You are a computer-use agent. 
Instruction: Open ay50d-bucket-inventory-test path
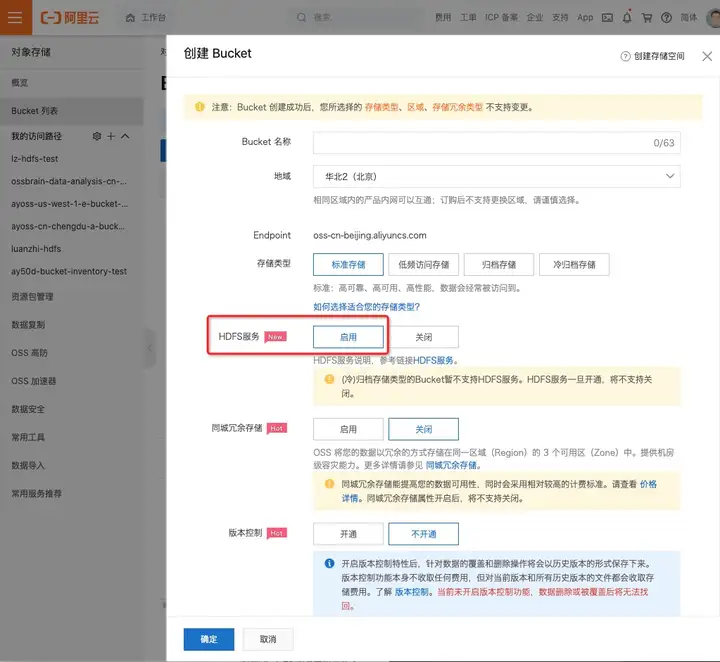69,271
